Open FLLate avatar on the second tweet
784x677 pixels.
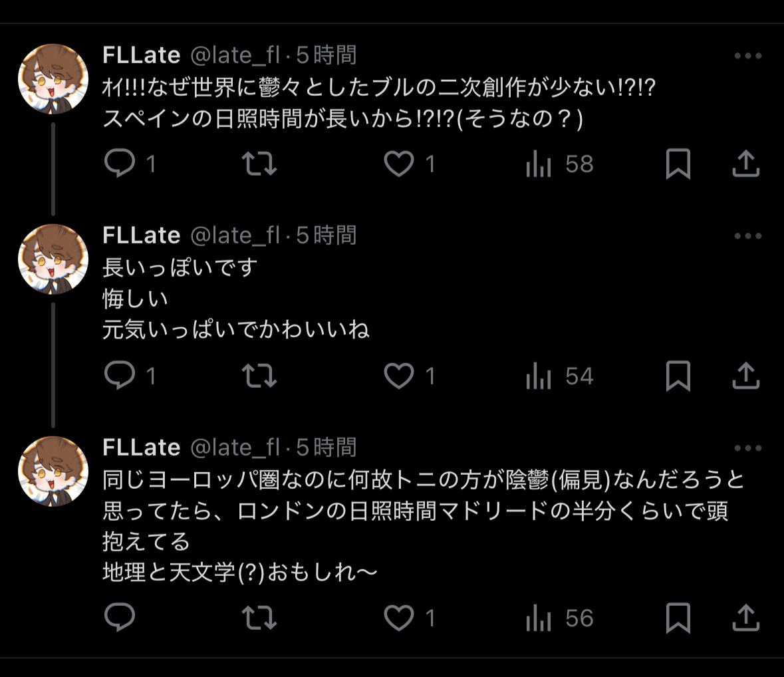click(x=53, y=259)
